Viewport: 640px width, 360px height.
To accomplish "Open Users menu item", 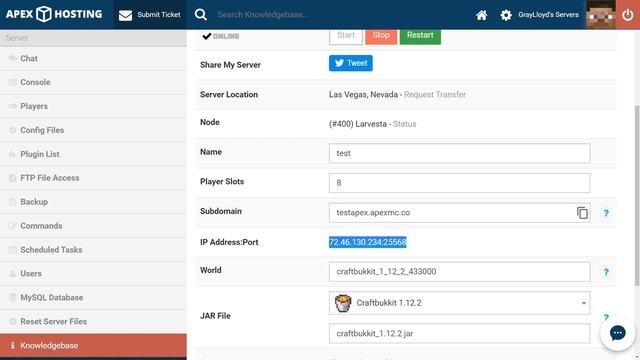I will coord(93,273).
